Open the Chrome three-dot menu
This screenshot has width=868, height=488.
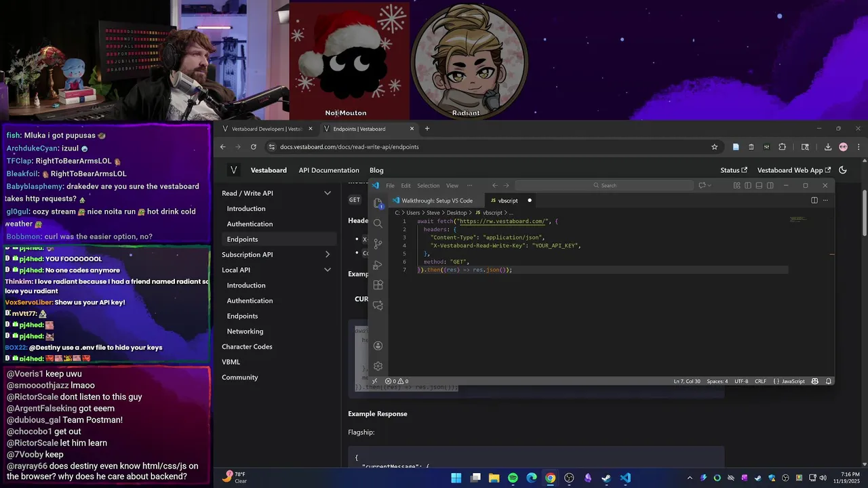pyautogui.click(x=859, y=146)
